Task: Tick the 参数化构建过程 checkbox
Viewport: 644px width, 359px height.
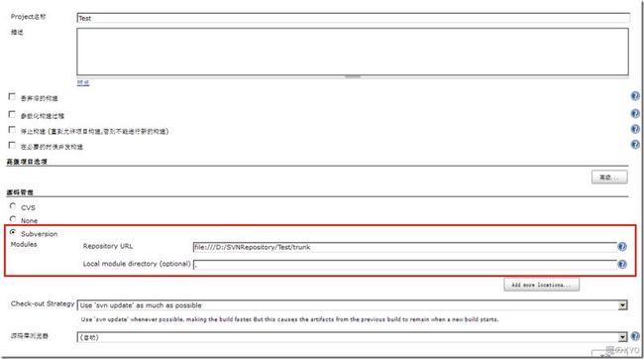Action: click(12, 114)
